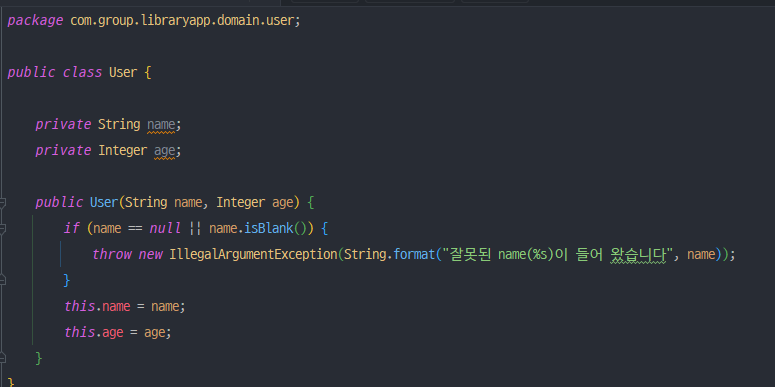Screen dimensions: 775x387
Task: Click the IllegalArgumentException class name
Action: click(253, 254)
